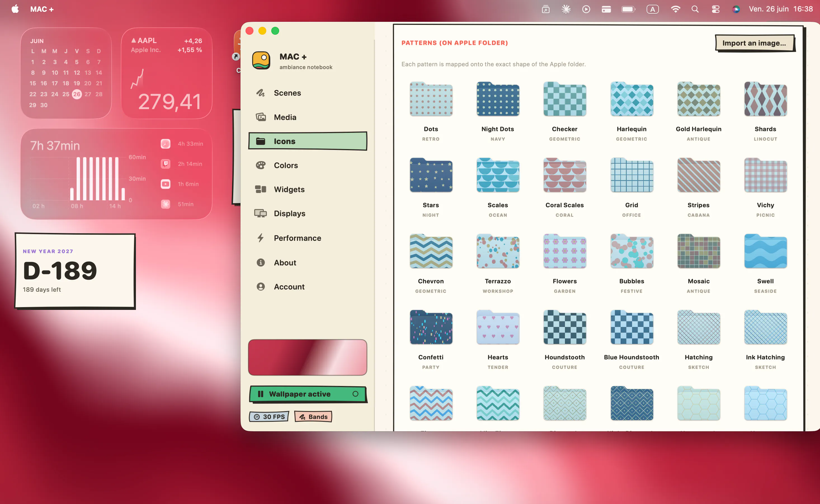Screen dimensions: 820x504
Task: Apply the Stripes cabana folder icon
Action: (699, 175)
